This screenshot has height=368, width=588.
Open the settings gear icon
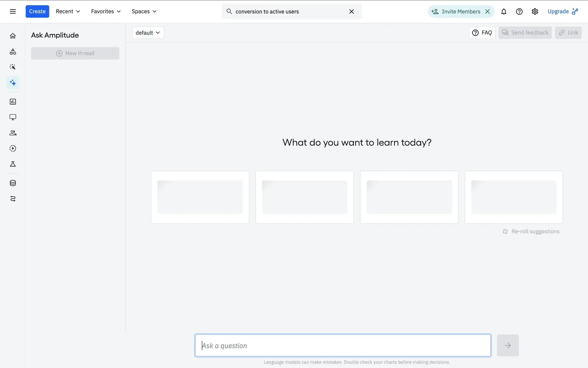pos(535,12)
